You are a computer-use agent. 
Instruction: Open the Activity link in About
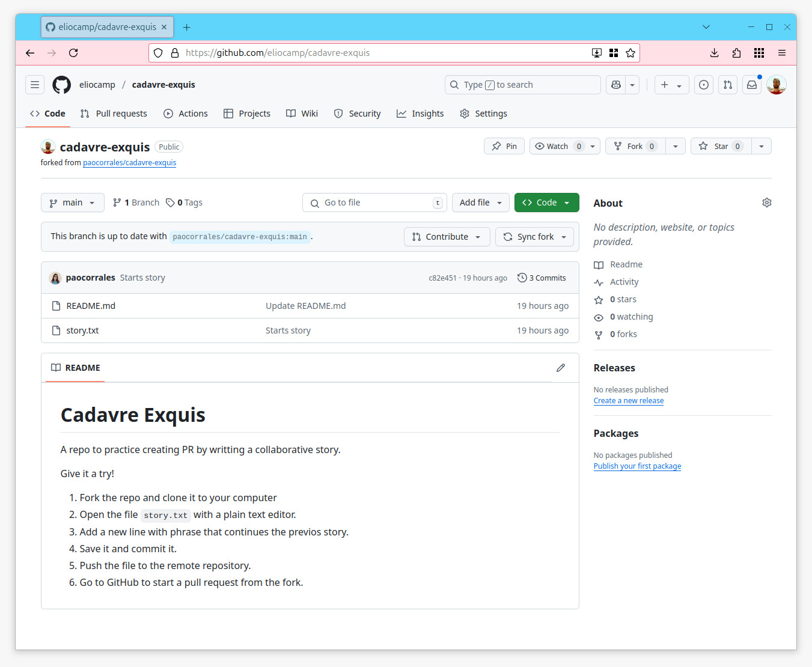[624, 282]
